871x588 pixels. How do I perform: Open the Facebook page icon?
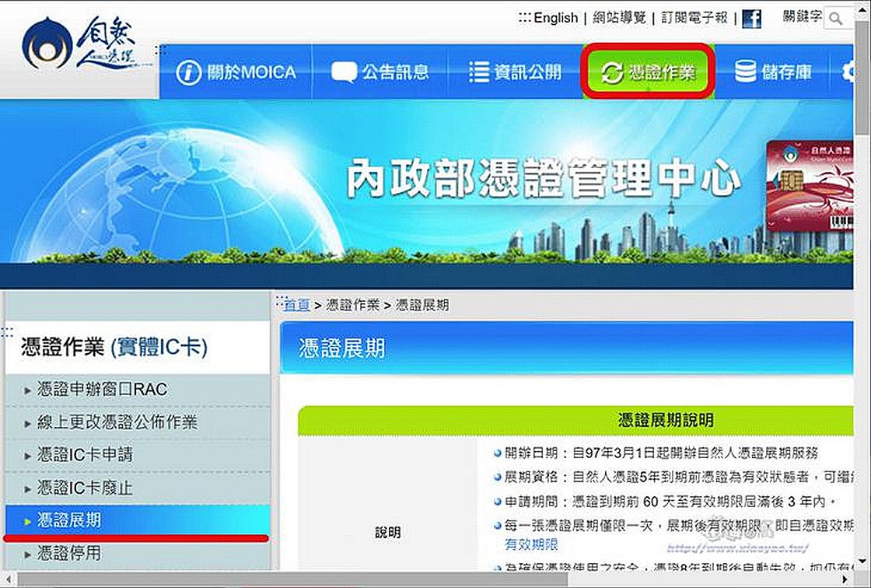(x=751, y=19)
